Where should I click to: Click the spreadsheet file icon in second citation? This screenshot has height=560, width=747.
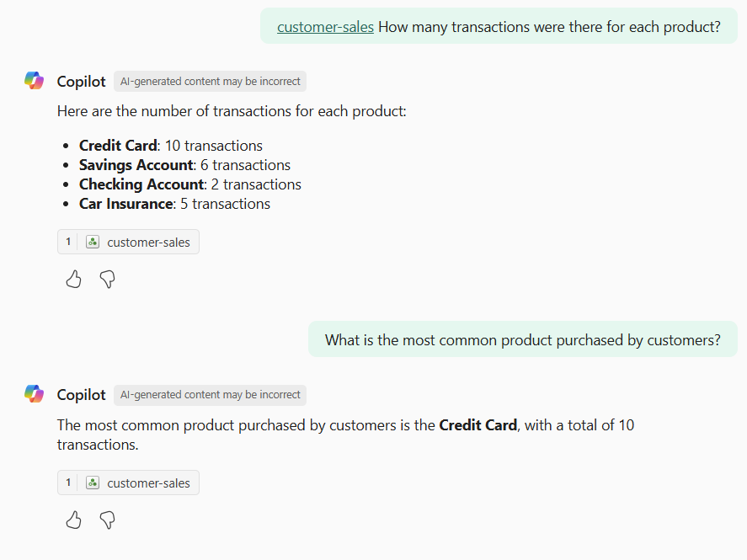tap(93, 483)
